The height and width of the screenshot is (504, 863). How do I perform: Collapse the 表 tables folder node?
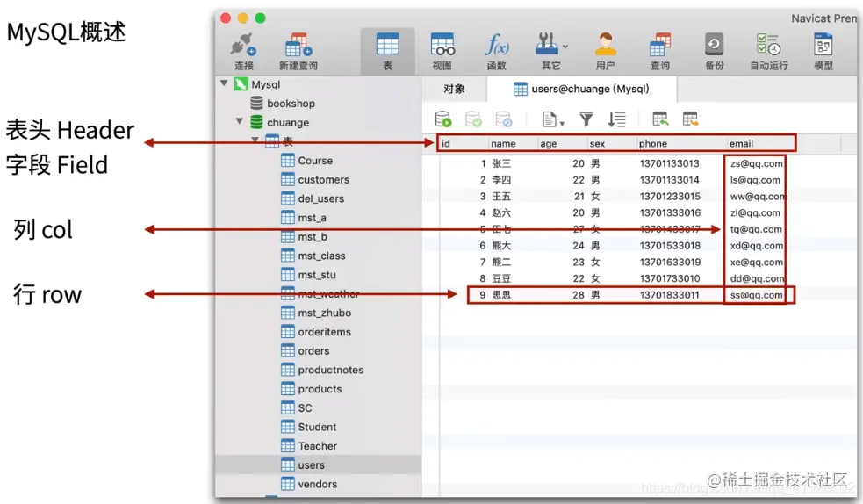pos(255,140)
